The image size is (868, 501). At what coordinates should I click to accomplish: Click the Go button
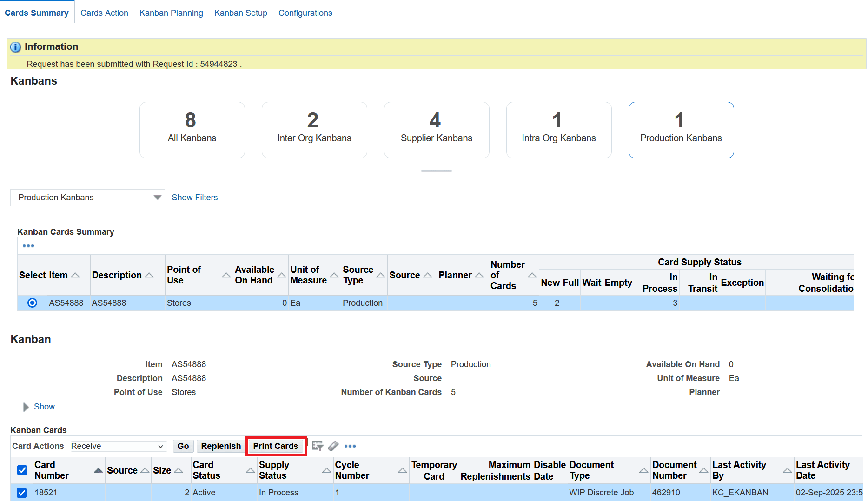pos(183,446)
